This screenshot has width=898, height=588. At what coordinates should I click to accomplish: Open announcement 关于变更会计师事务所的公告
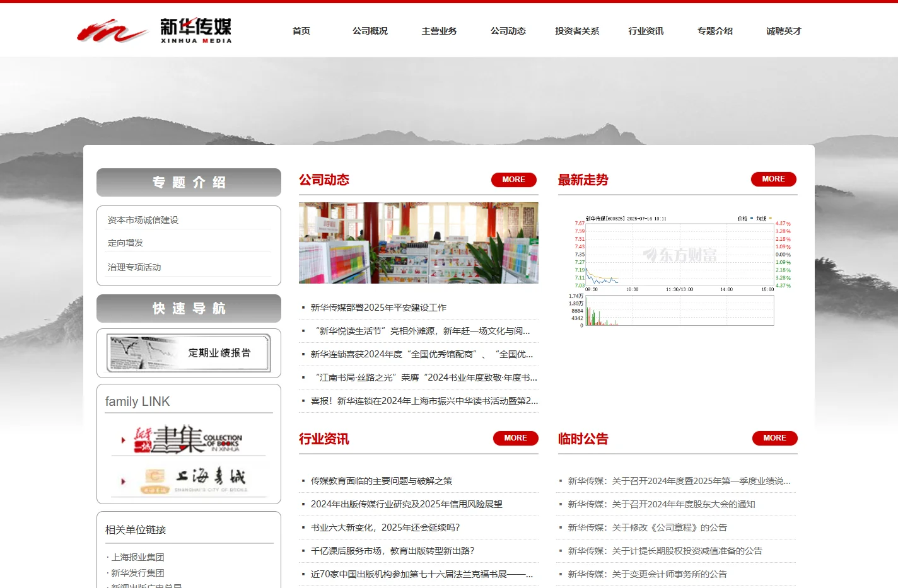click(648, 574)
